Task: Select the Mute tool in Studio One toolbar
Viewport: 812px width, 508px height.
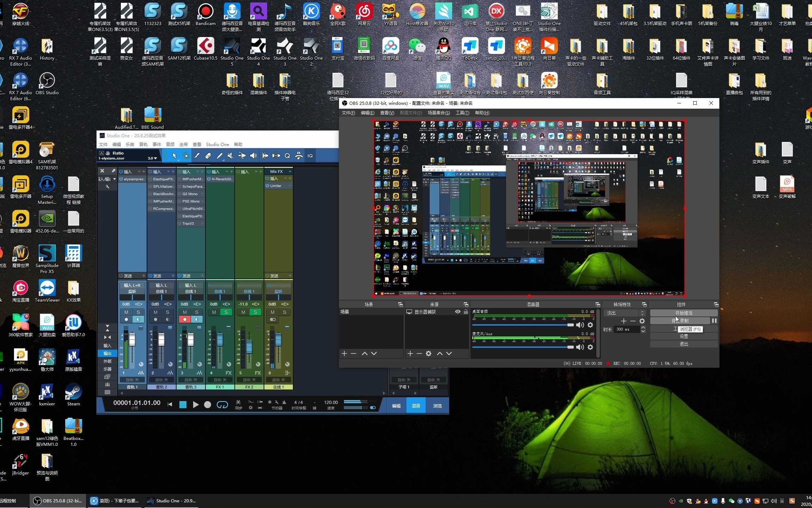Action: coord(230,156)
